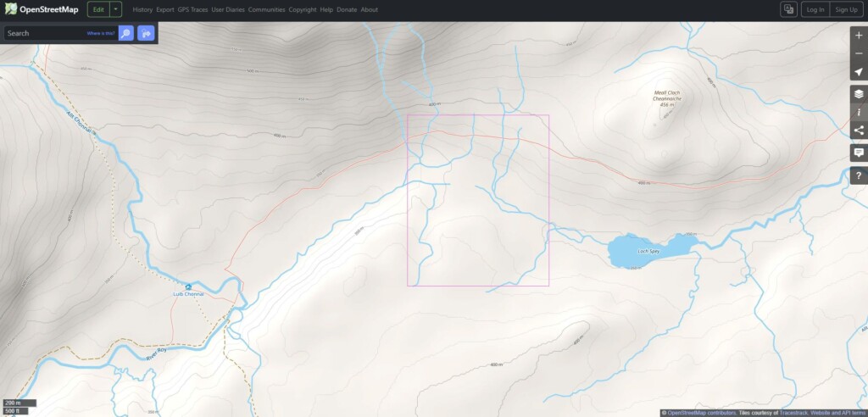Image resolution: width=868 pixels, height=417 pixels.
Task: Click the Luib Chonnal label
Action: click(188, 294)
